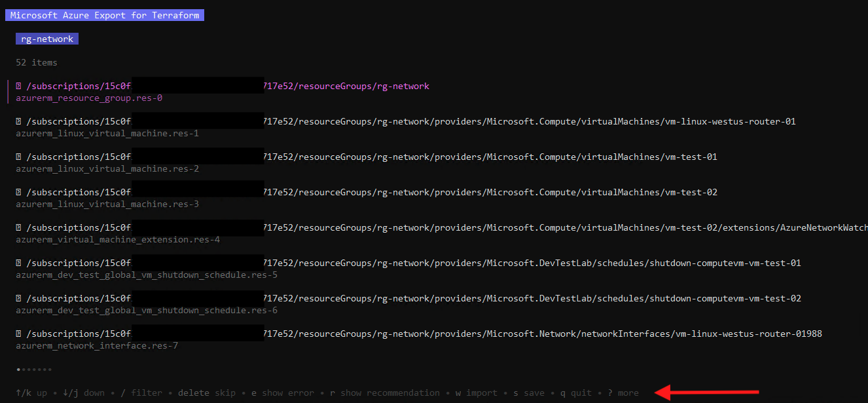Click the resource icon beside resourceGroups/rg-network
This screenshot has height=403, width=868.
click(18, 86)
